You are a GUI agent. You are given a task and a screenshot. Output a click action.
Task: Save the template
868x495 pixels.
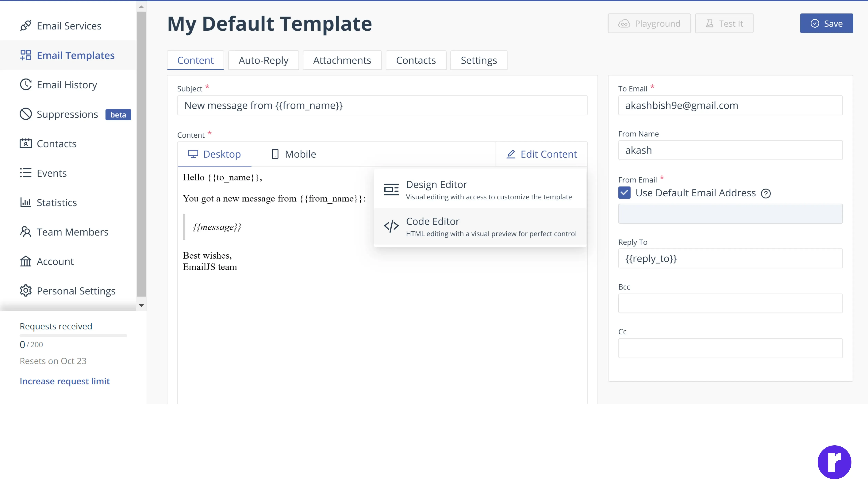[826, 23]
